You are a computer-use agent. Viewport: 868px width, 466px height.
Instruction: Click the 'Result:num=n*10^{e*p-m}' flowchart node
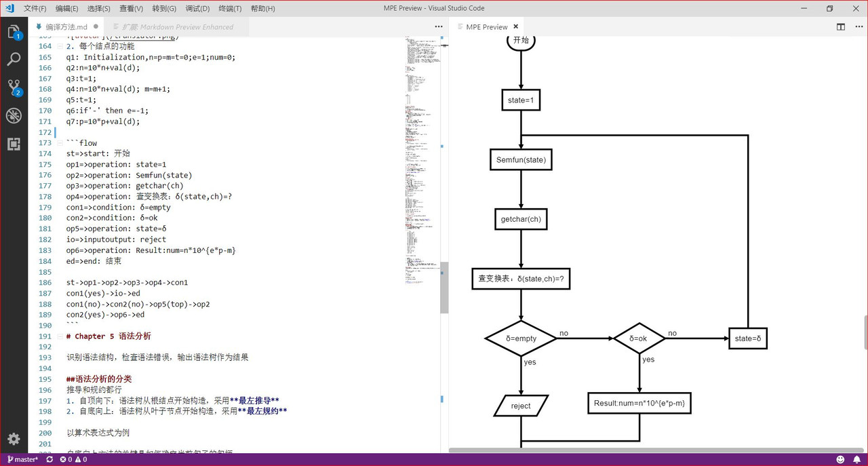click(639, 403)
